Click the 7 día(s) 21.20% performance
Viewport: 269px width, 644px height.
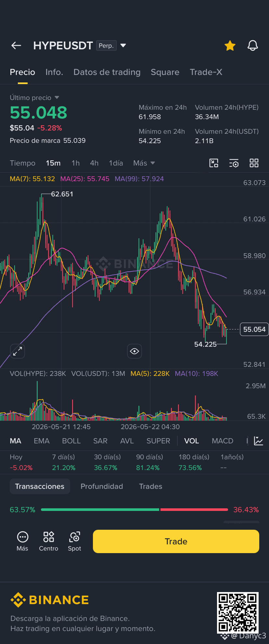click(x=64, y=462)
